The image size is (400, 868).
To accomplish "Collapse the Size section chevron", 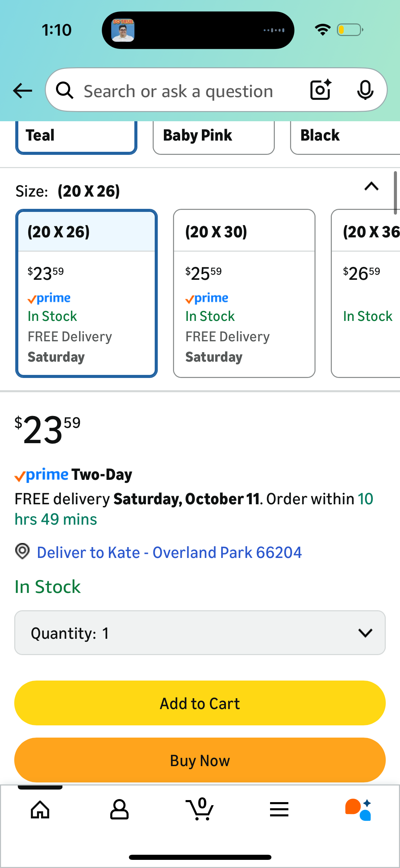I will [372, 186].
